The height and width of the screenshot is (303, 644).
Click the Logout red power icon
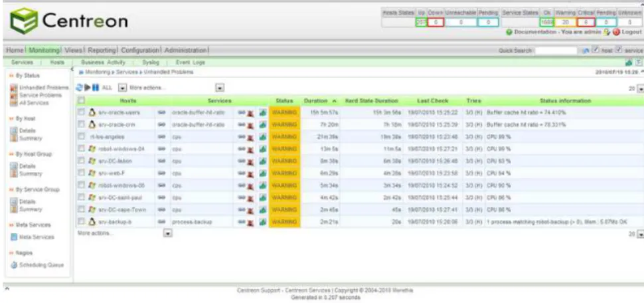[616, 32]
